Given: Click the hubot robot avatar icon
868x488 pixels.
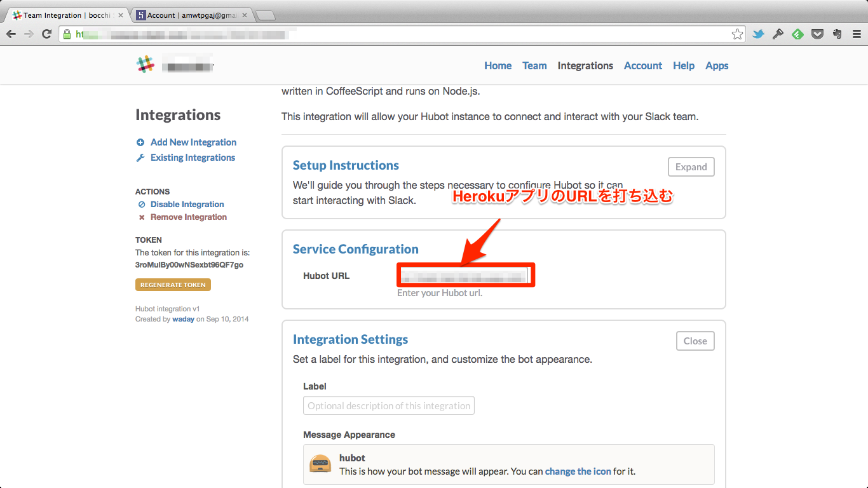Looking at the screenshot, I should [320, 463].
